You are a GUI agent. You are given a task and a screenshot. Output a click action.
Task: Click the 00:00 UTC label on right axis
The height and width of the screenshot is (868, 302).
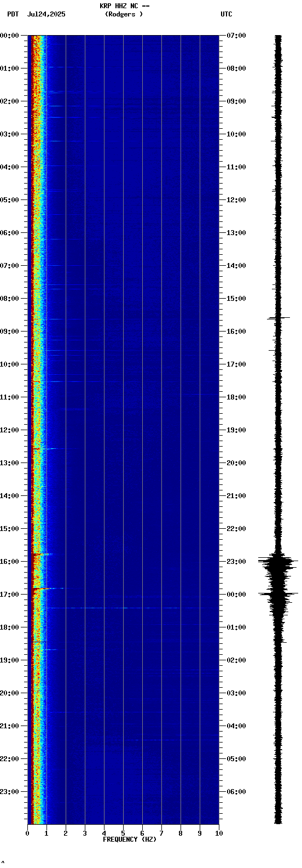(236, 595)
